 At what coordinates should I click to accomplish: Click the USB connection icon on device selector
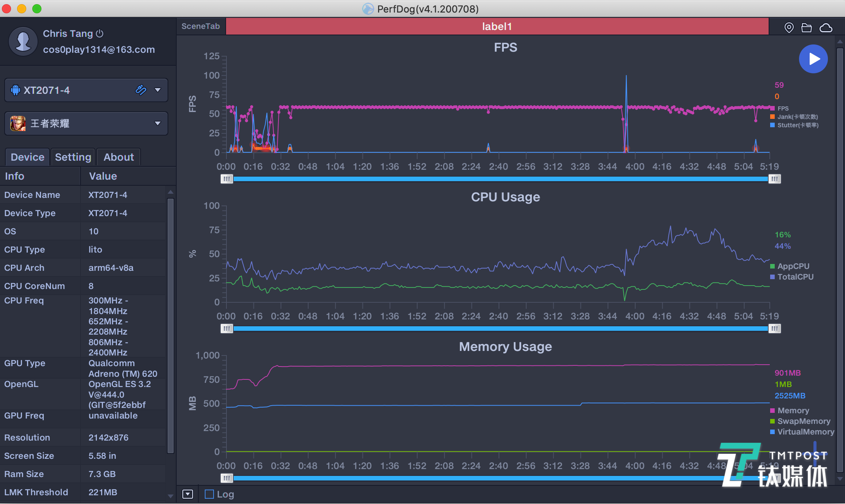(x=141, y=90)
